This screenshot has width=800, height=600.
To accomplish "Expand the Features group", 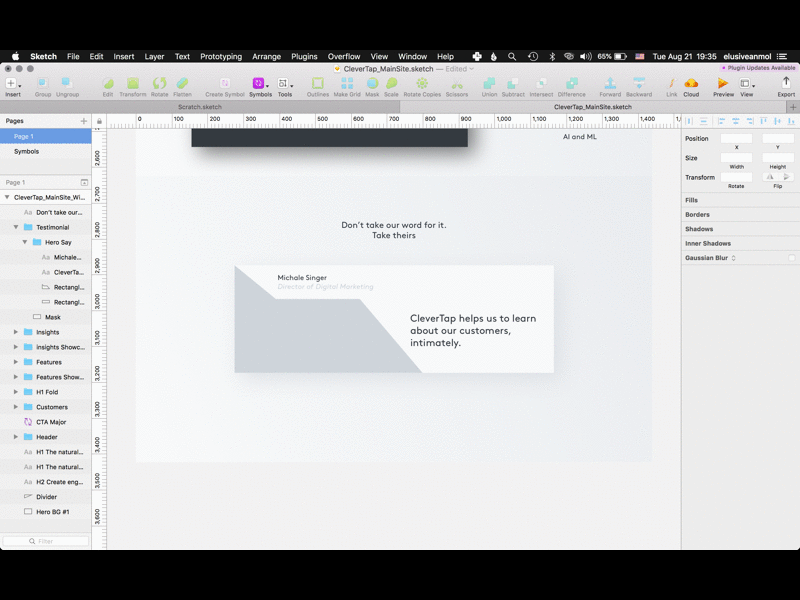I will tap(16, 362).
